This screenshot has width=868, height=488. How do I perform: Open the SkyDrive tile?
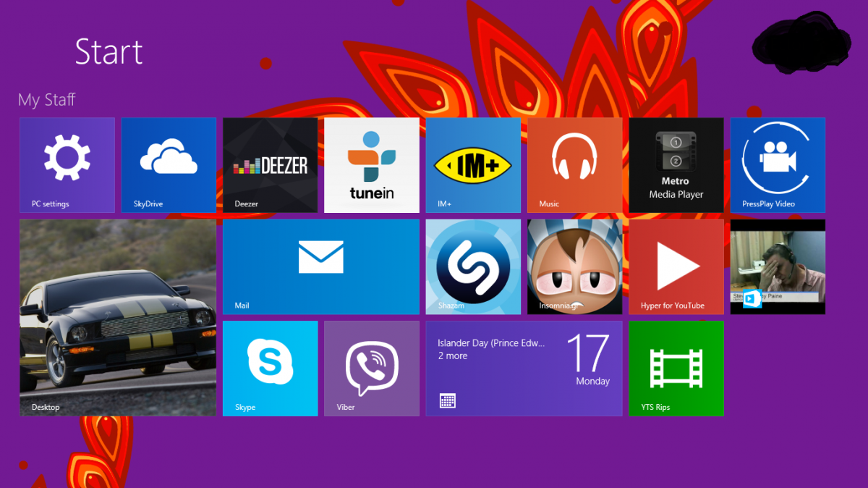click(x=169, y=165)
